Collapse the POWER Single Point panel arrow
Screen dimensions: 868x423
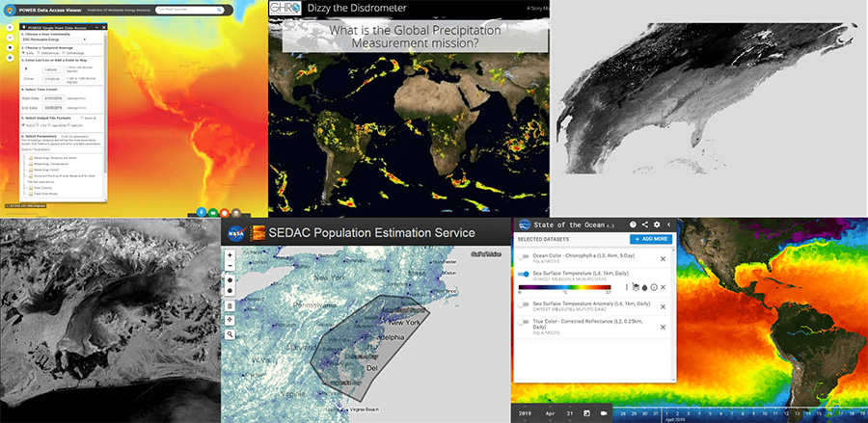(x=97, y=27)
